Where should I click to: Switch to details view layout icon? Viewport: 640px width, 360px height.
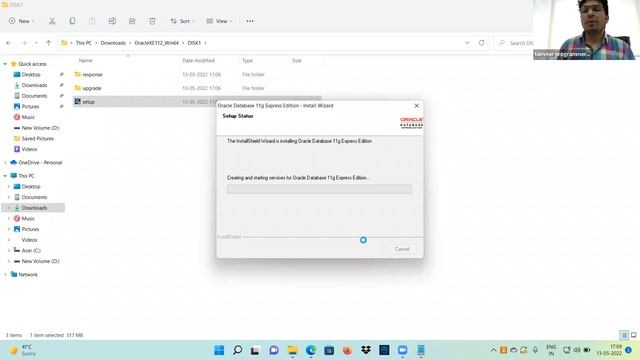tap(624, 335)
